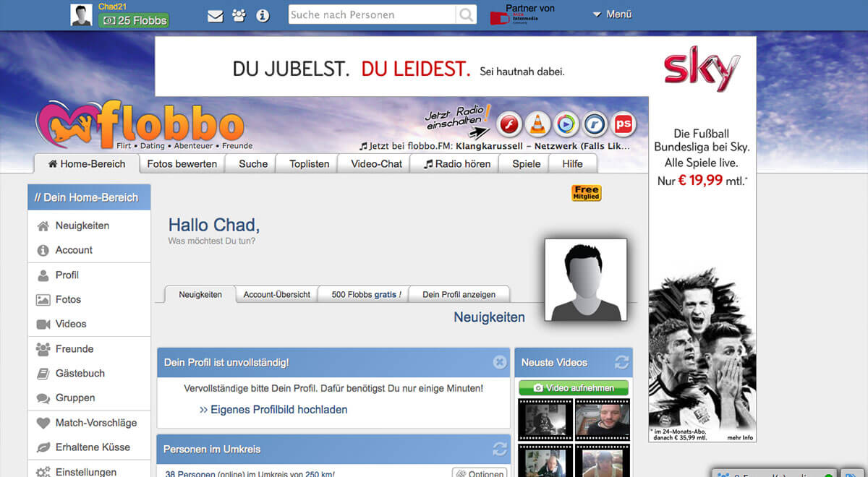Open the Optionen button in Personen im Umkreis

click(x=480, y=474)
